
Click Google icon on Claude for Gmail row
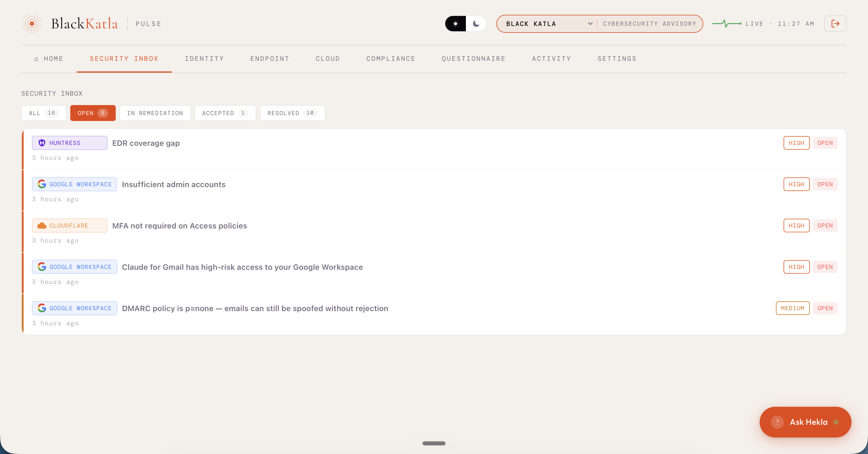click(42, 267)
